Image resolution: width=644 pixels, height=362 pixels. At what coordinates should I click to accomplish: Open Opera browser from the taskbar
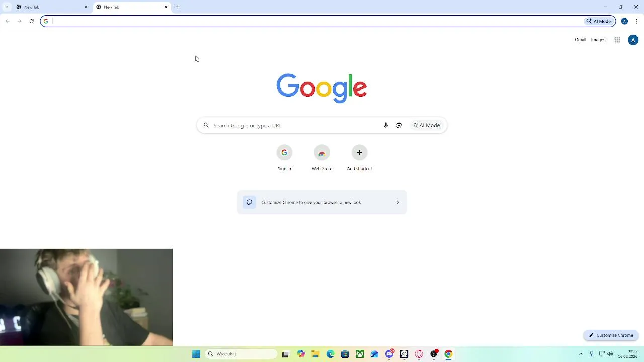[x=419, y=354]
